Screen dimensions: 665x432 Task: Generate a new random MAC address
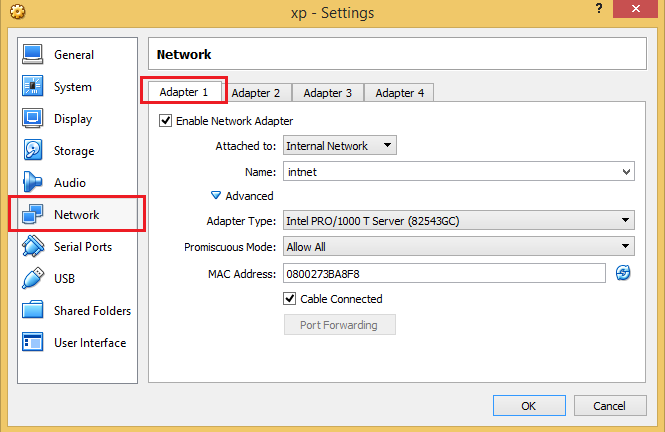[x=623, y=273]
